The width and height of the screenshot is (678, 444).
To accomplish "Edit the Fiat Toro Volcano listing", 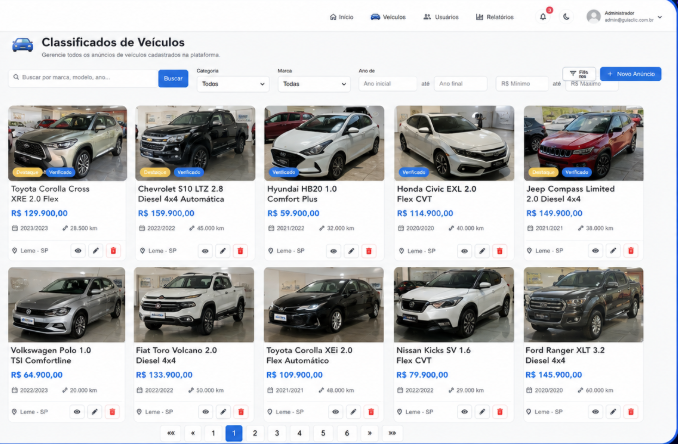I will coord(223,412).
